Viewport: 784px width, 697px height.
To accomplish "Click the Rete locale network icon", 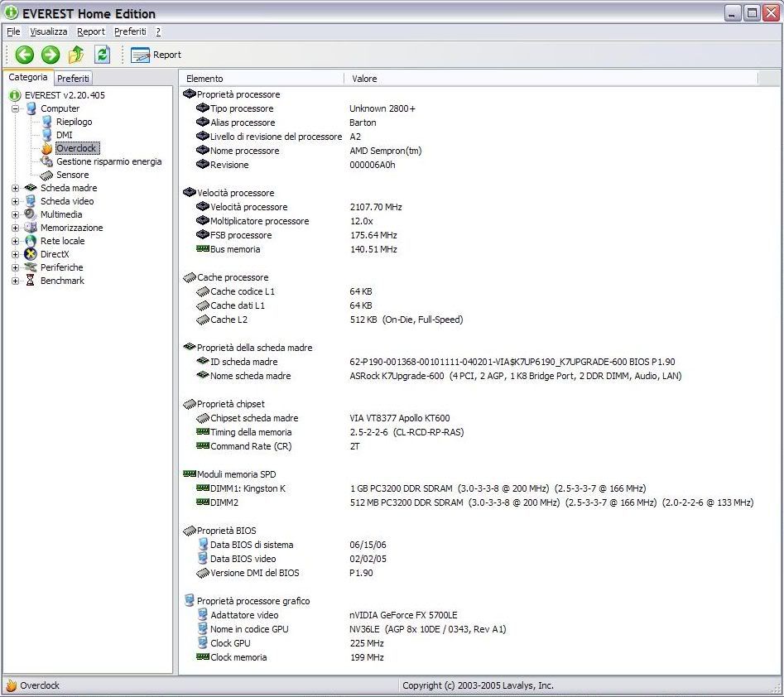I will (31, 241).
